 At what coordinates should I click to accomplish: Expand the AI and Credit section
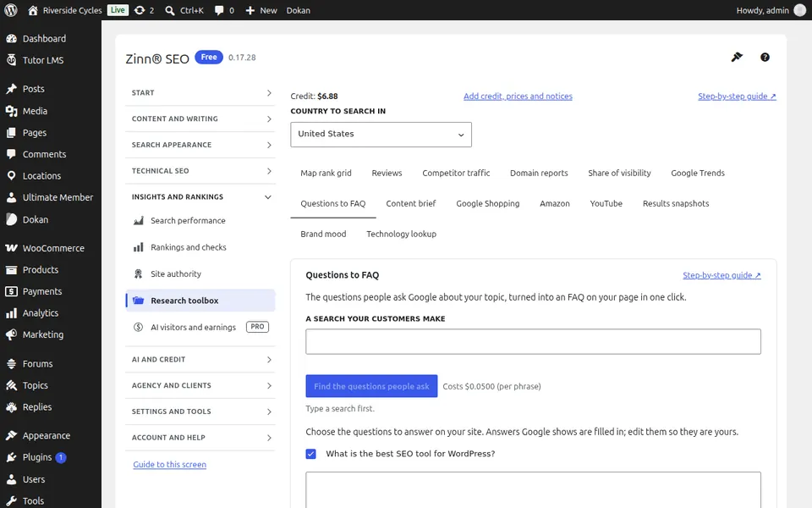(200, 360)
